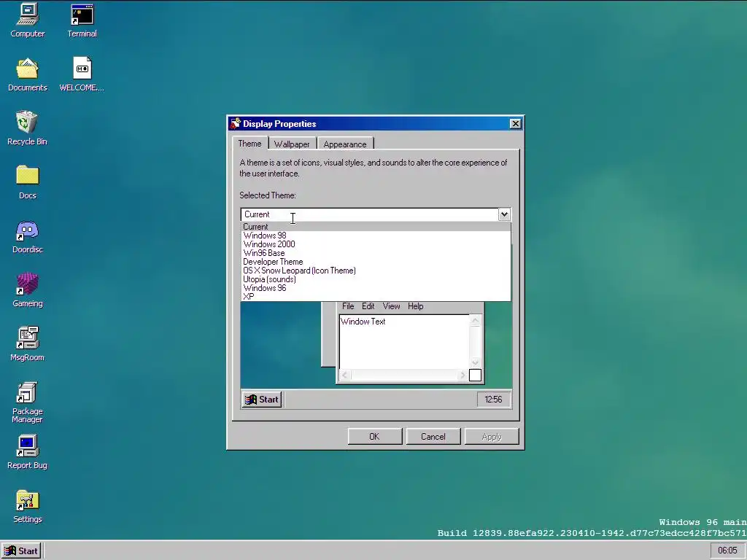
Task: Click the Cancel button
Action: [x=433, y=437]
